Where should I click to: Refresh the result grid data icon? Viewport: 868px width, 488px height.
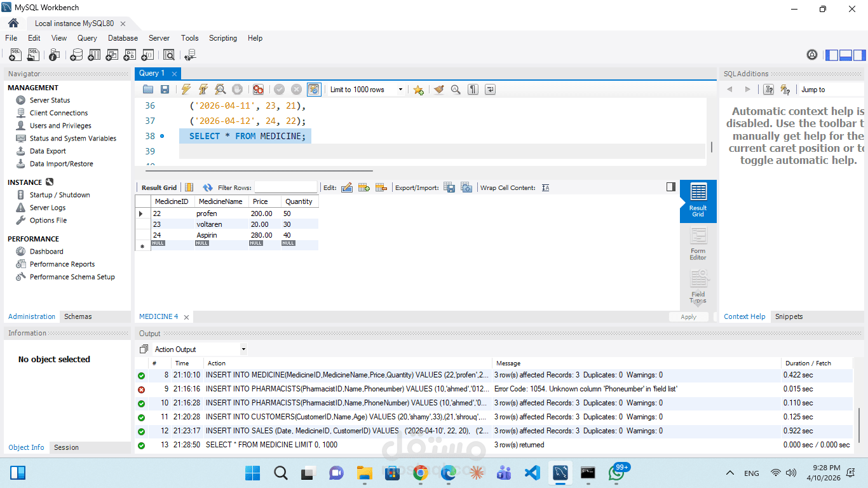click(x=208, y=187)
